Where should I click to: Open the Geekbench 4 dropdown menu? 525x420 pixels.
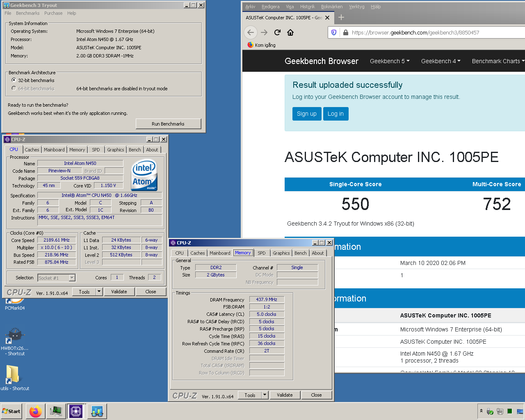[441, 61]
